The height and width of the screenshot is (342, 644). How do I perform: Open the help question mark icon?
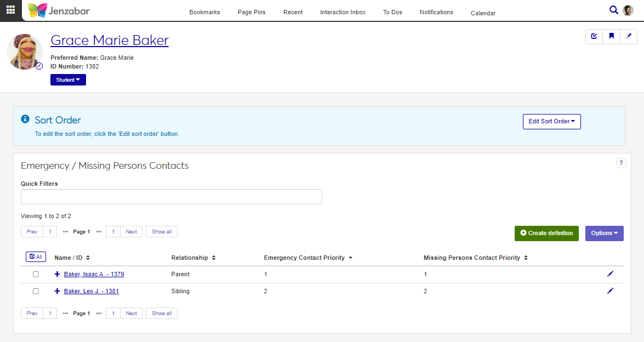pos(621,163)
